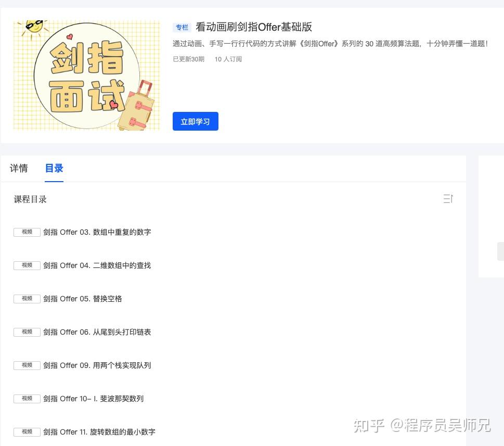Click the 视频 badge beside Offer 11 lesson
Screen dimensions: 504x446
(x=27, y=432)
